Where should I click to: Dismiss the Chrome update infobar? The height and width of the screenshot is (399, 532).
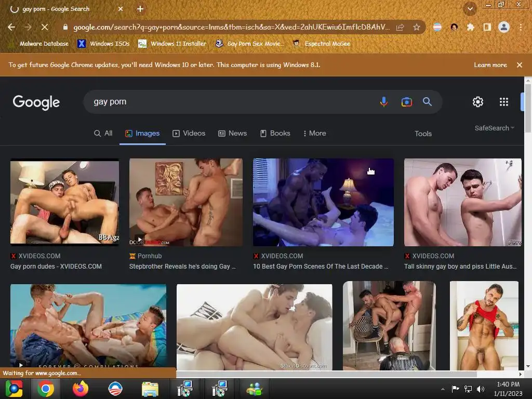coord(520,65)
